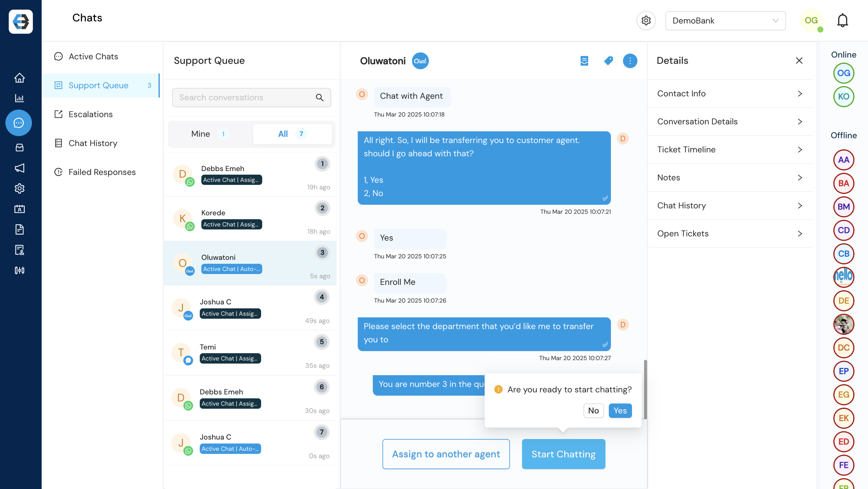
Task: Switch to the Mine tab
Action: tap(210, 134)
